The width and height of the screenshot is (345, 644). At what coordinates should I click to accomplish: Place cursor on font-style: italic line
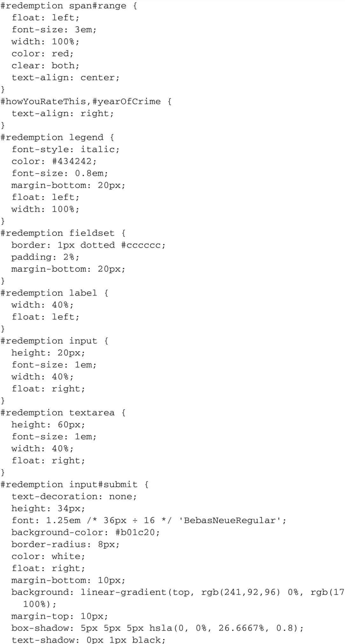click(65, 149)
